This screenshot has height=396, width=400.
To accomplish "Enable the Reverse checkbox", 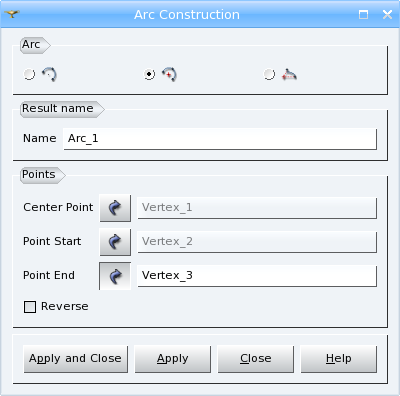I will 30,307.
